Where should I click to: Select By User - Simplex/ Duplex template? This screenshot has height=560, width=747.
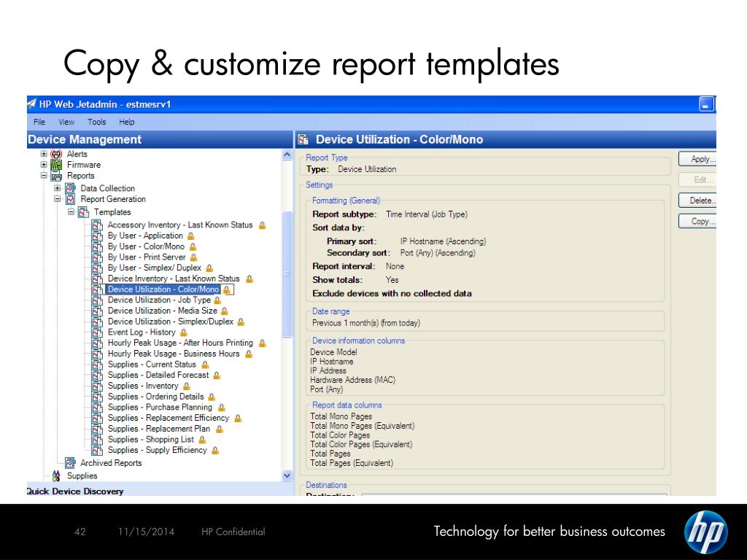tap(155, 268)
